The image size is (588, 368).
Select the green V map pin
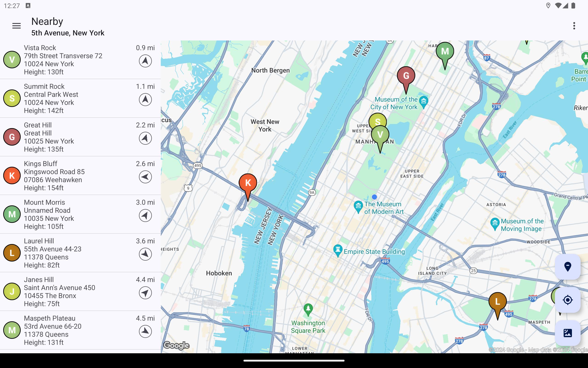click(x=380, y=135)
